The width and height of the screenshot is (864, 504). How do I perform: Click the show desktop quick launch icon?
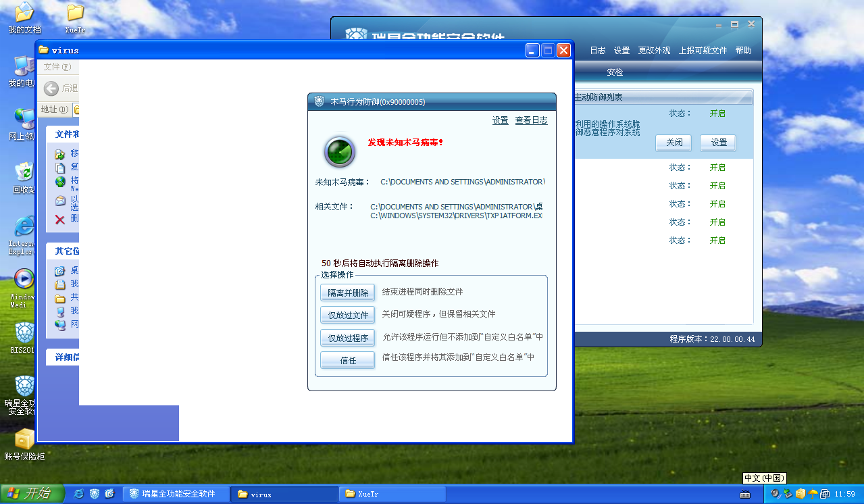tap(109, 494)
